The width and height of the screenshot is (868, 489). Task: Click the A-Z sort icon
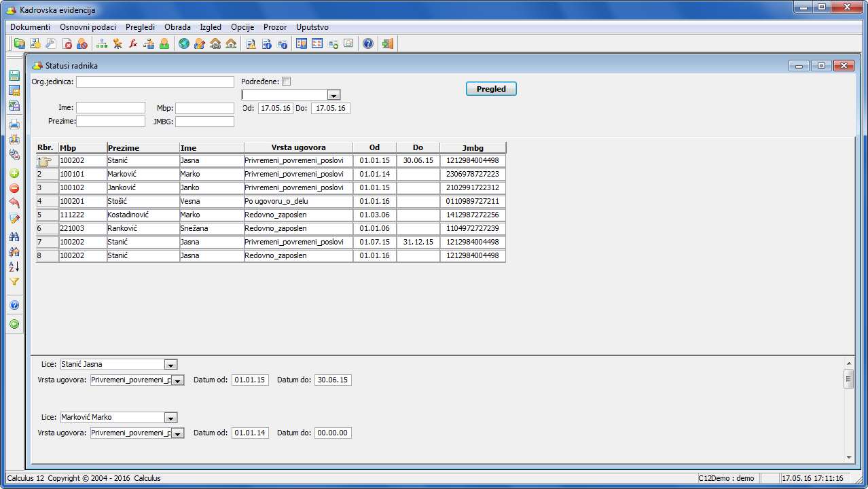14,266
